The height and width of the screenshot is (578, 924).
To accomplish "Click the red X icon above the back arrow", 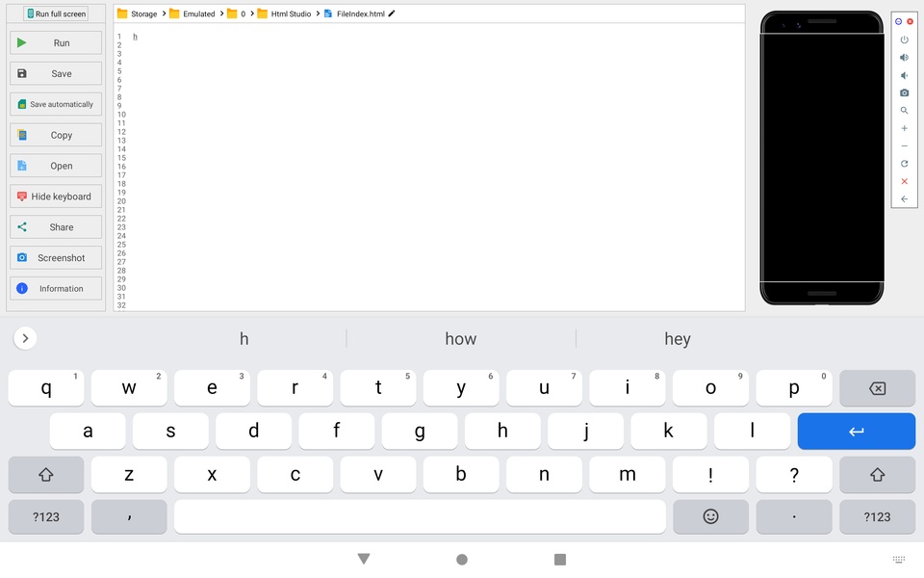I will pos(904,181).
